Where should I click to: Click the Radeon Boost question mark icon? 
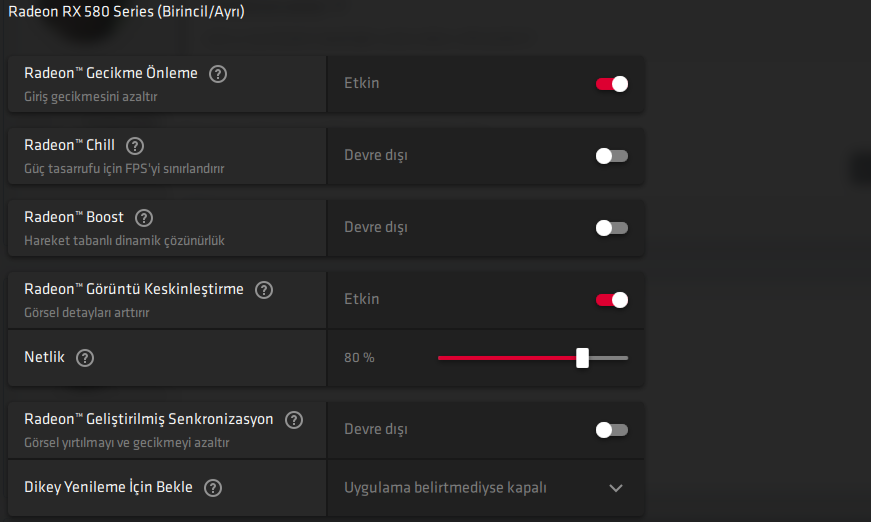144,218
